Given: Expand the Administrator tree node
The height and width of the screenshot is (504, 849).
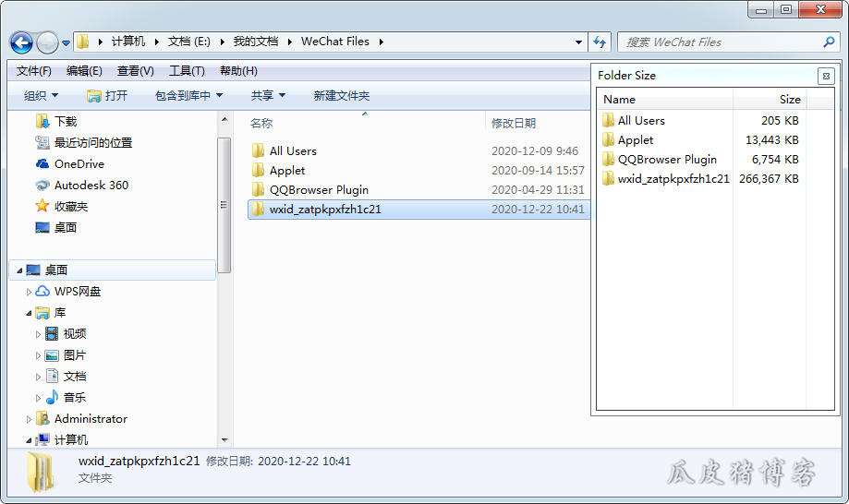Looking at the screenshot, I should (x=29, y=419).
